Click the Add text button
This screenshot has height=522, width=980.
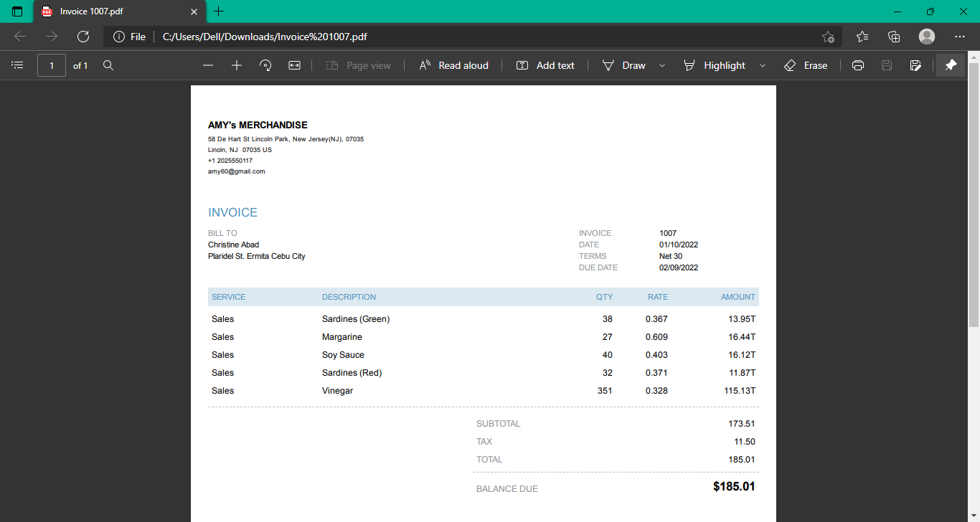tap(545, 65)
